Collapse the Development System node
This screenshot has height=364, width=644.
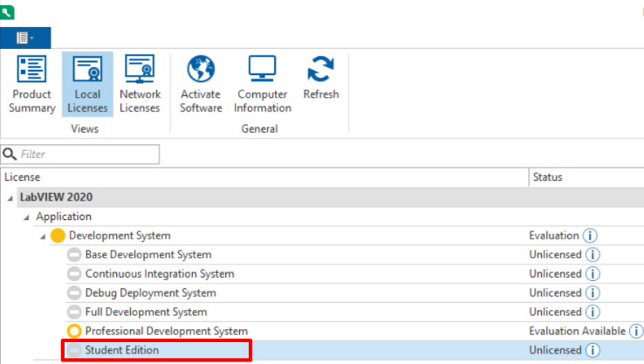click(x=43, y=236)
